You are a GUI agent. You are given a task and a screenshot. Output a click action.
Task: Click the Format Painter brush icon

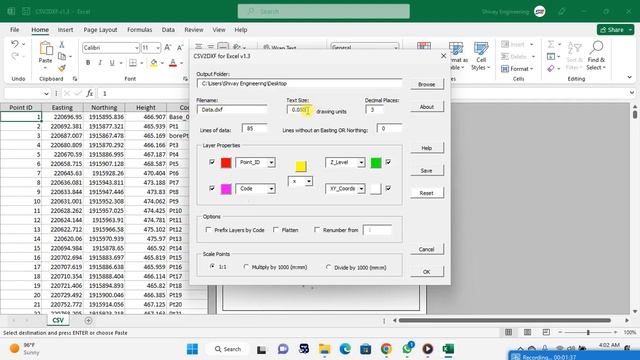[62, 68]
